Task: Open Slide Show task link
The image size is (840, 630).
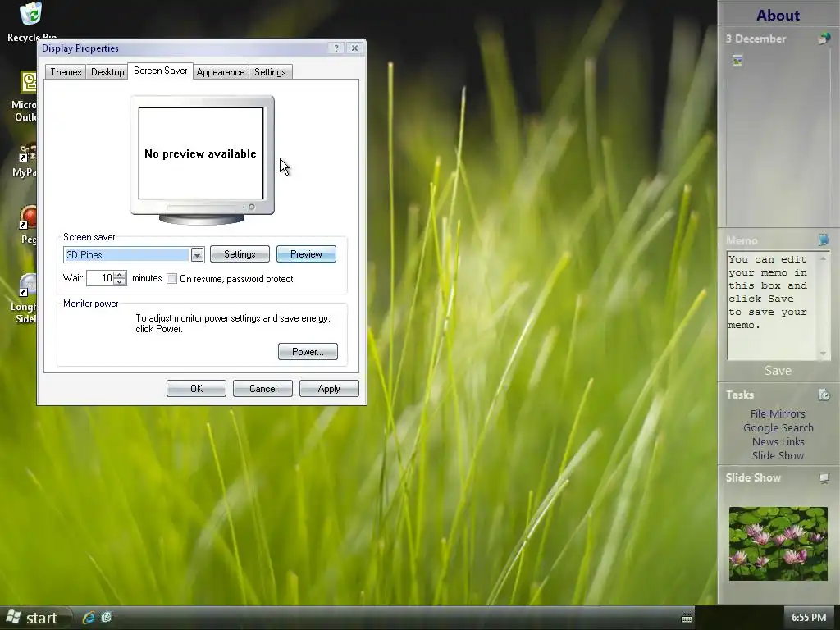Action: tap(778, 455)
